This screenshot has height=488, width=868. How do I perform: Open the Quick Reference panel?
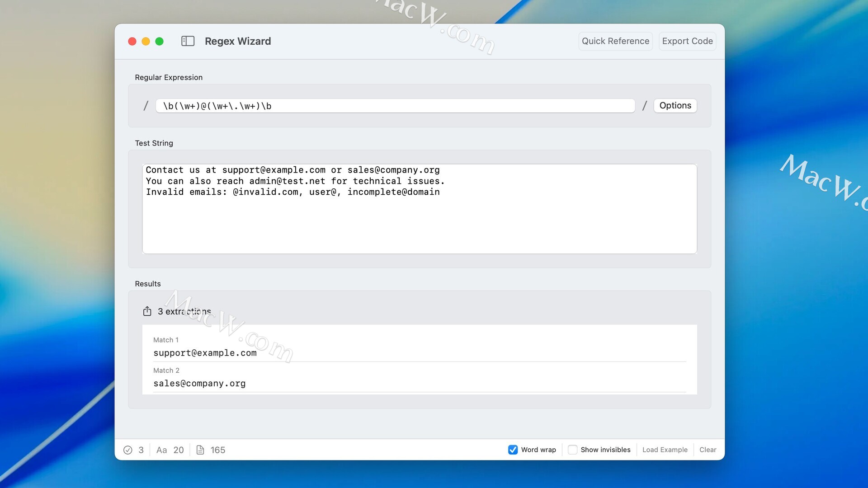click(615, 41)
